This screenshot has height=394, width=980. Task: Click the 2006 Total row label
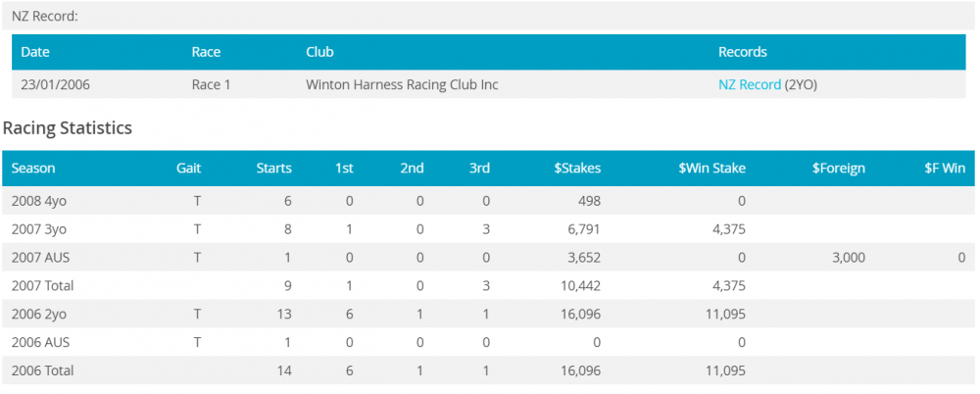point(42,370)
